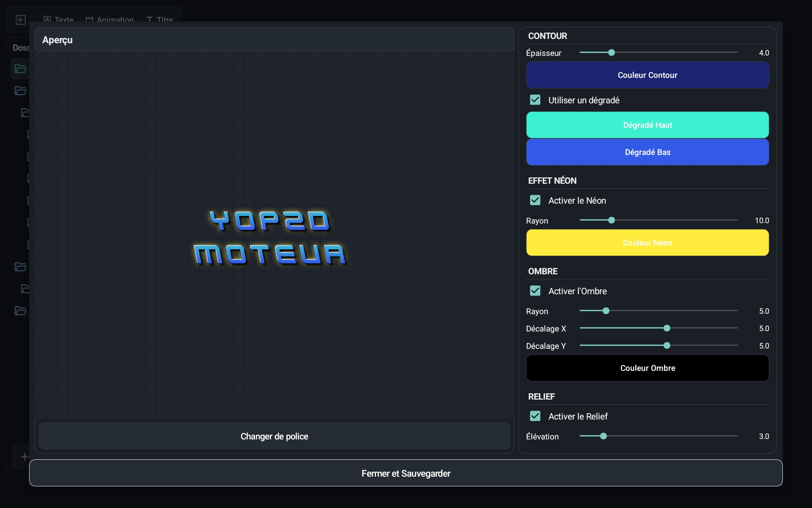This screenshot has width=812, height=508.
Task: Click the Épaisseur slider handle
Action: pos(612,52)
